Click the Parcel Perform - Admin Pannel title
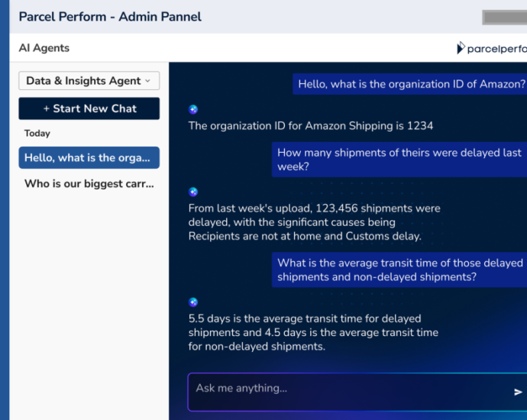 point(110,17)
